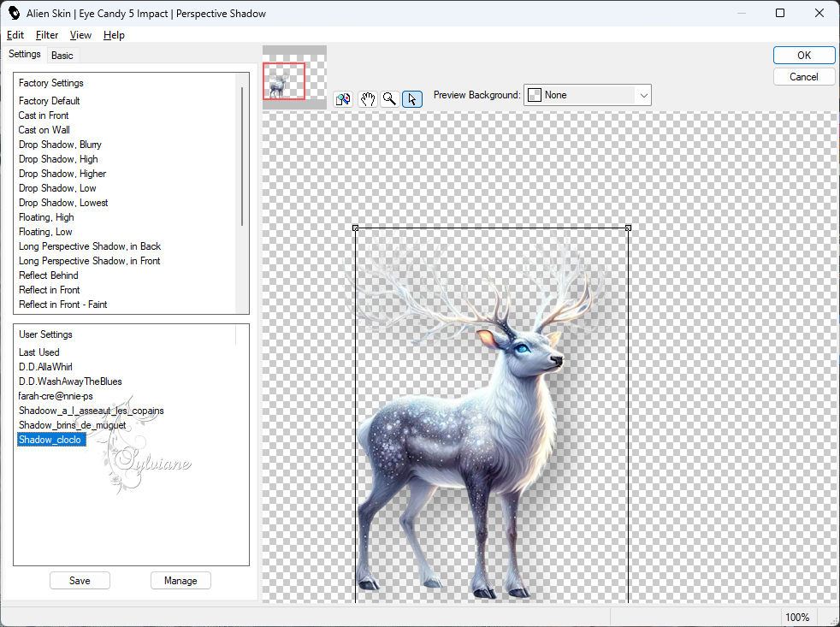840x627 pixels.
Task: Select the Drop Shadow, High preset
Action: coord(58,158)
